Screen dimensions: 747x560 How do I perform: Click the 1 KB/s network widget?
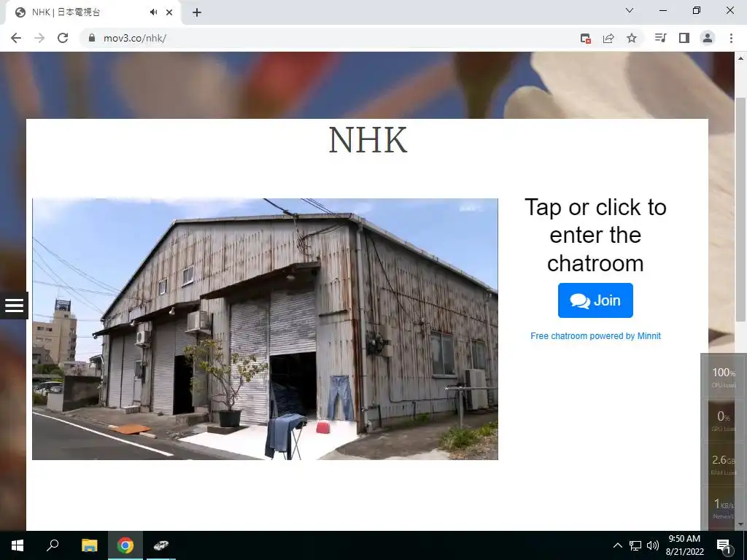[x=723, y=507]
